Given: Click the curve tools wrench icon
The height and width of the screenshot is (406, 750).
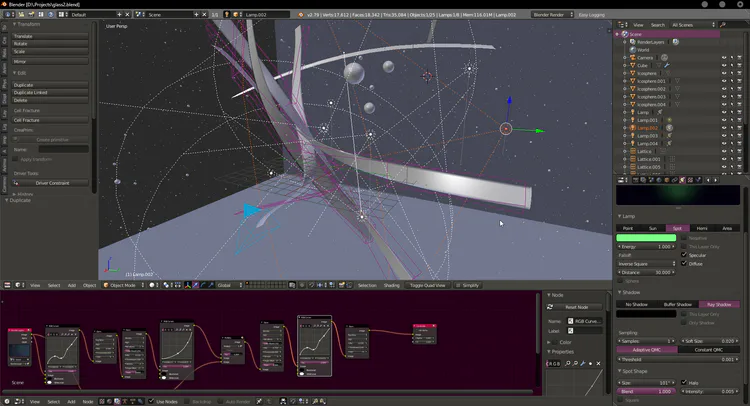Looking at the screenshot, I should point(583,363).
